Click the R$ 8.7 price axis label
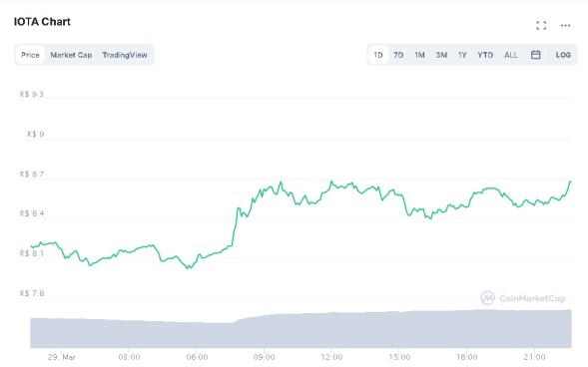588x367 pixels. 32,175
